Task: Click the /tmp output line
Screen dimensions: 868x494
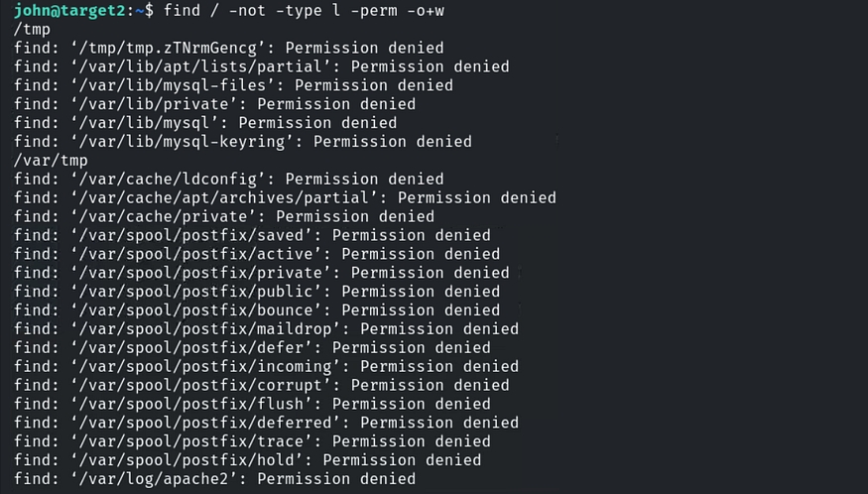Action: pyautogui.click(x=32, y=29)
